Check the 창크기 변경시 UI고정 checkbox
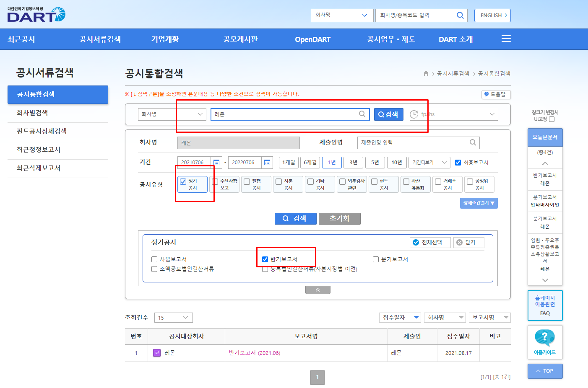Screen dimensions: 588x388 [x=552, y=119]
